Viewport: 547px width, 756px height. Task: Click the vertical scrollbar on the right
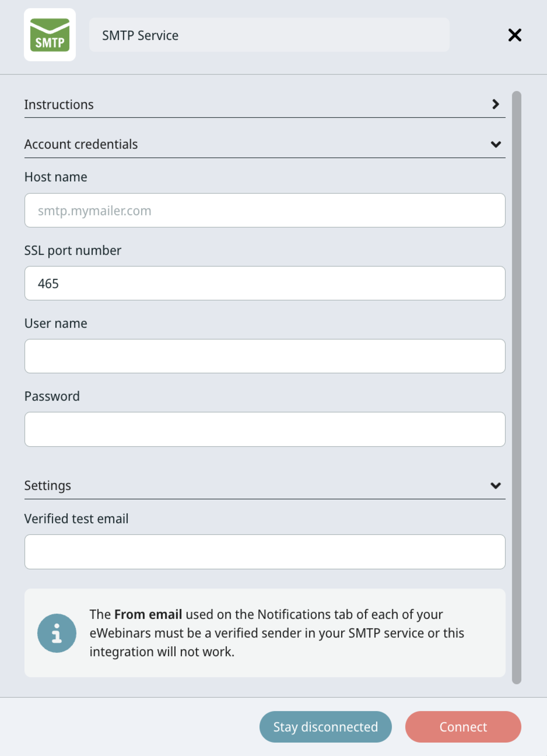click(516, 387)
